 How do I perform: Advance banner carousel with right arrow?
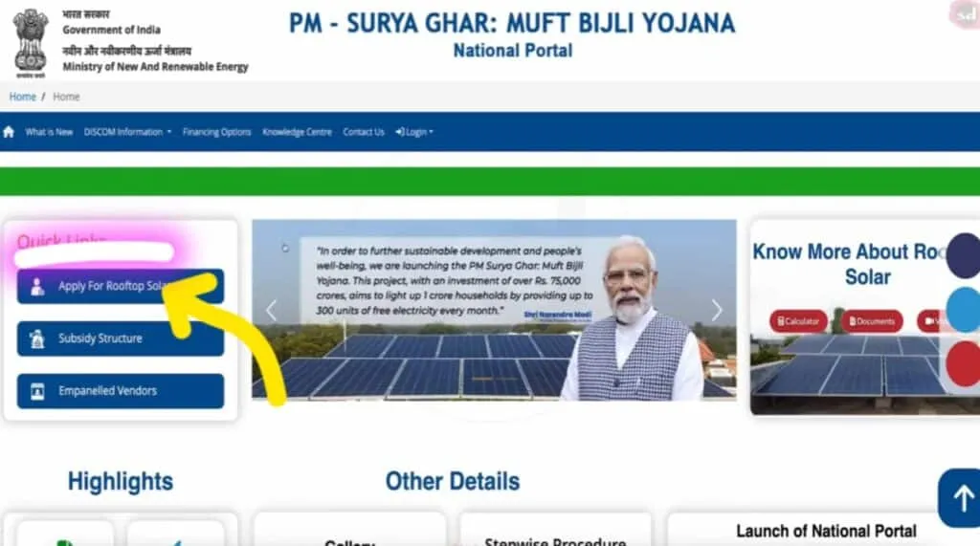point(716,310)
